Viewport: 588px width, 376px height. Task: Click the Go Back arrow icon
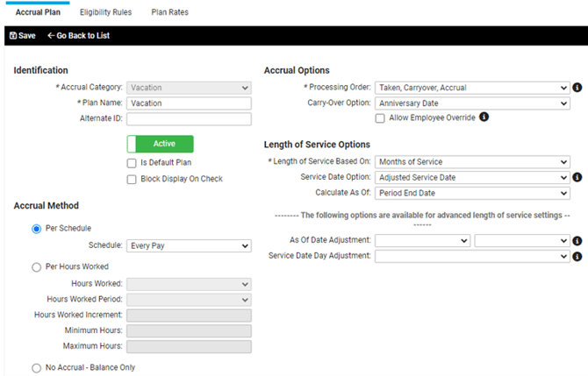(51, 36)
